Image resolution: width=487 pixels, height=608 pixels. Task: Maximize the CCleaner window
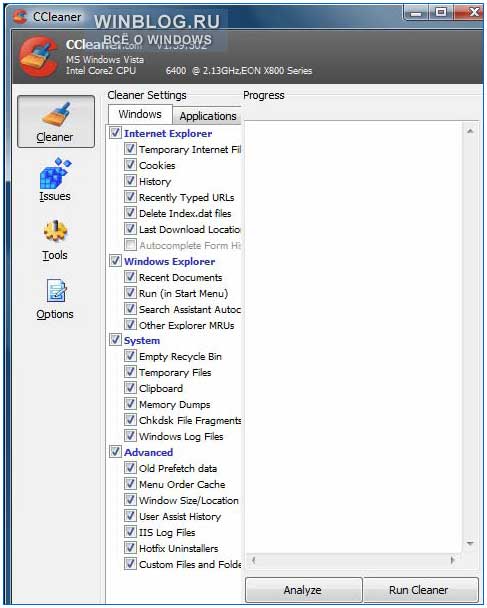[440, 12]
